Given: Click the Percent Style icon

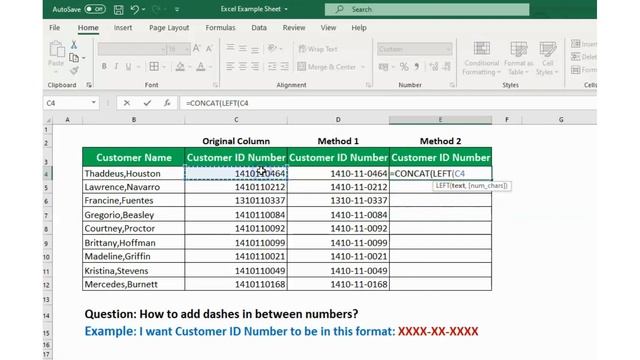Looking at the screenshot, I should [x=404, y=67].
